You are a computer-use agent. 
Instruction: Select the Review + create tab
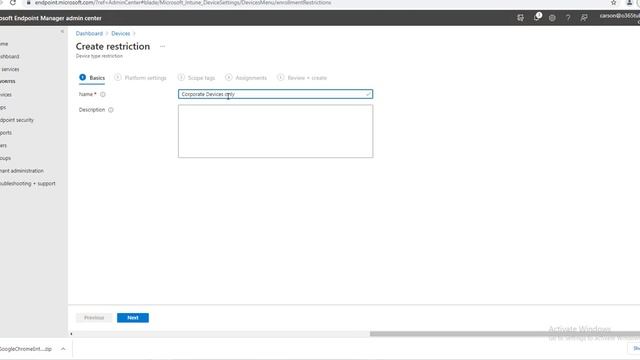[x=302, y=78]
